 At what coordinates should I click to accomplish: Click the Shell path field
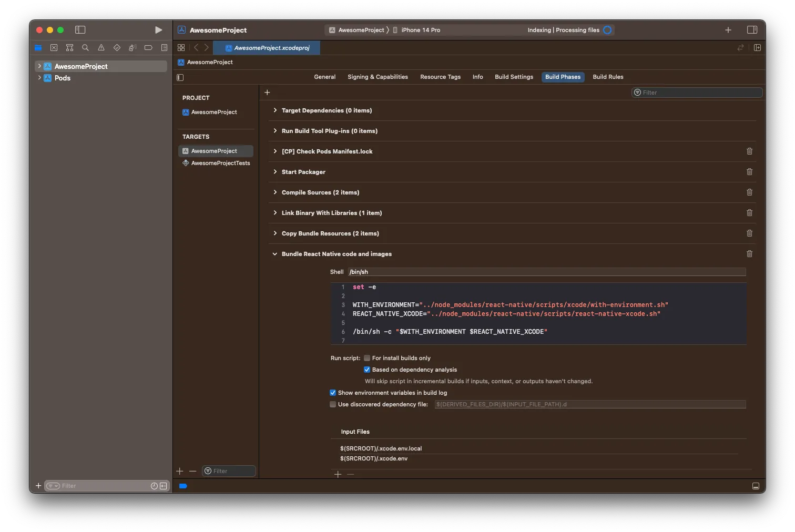547,272
